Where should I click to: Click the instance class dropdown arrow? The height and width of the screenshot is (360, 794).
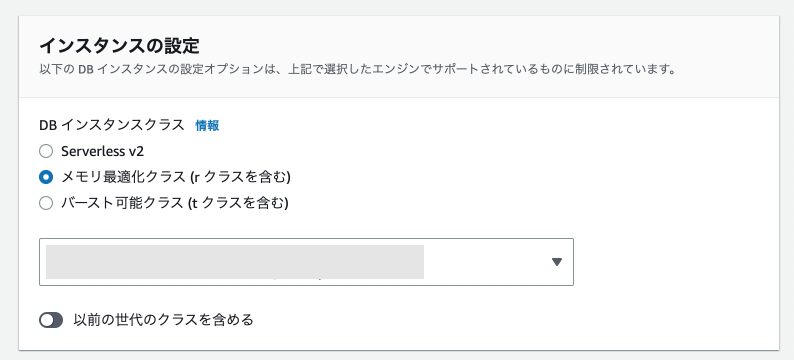point(557,262)
